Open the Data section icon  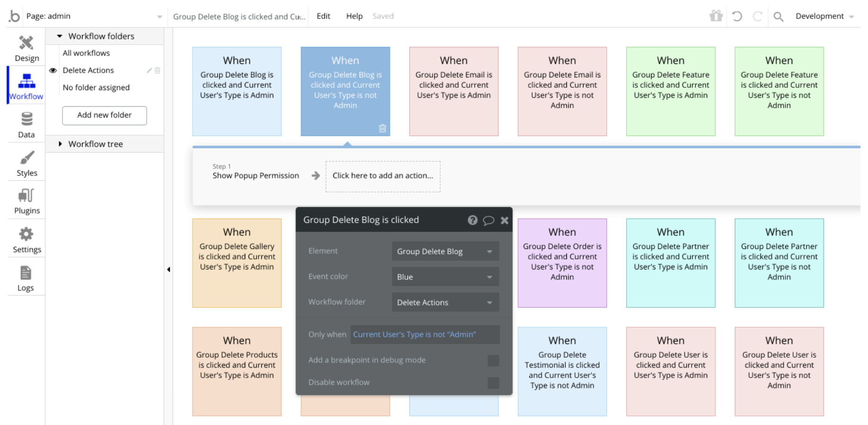point(27,119)
